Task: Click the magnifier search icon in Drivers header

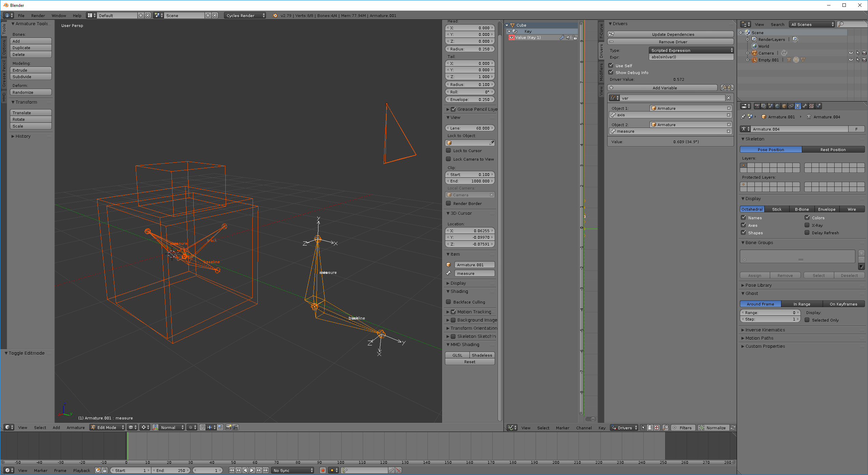Action: (x=665, y=428)
